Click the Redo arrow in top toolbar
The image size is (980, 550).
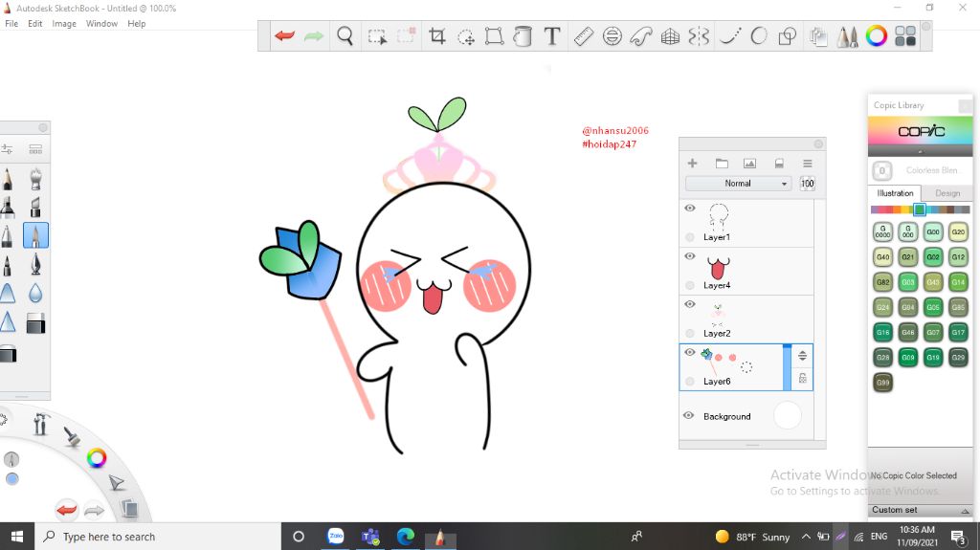tap(314, 35)
